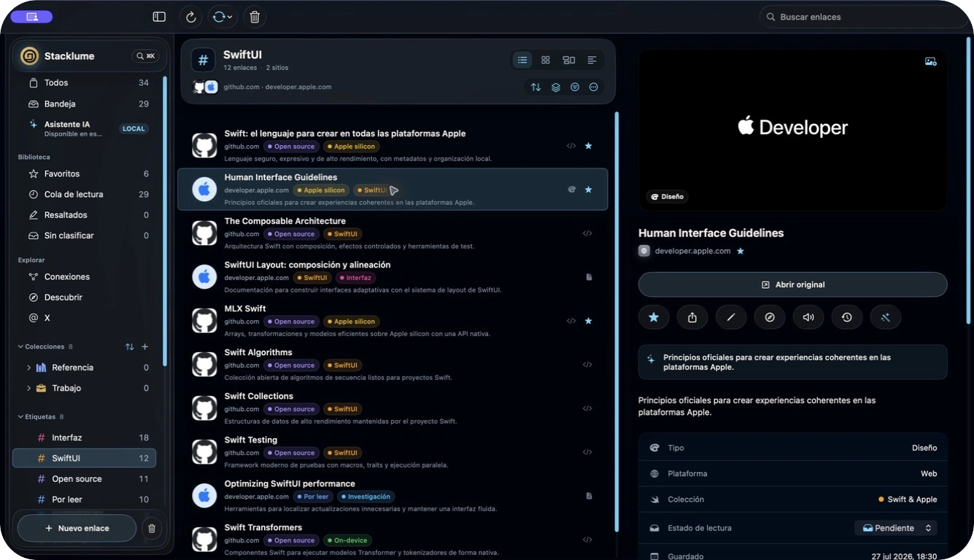The width and height of the screenshot is (974, 560).
Task: Switch to board card view layout
Action: coord(568,60)
